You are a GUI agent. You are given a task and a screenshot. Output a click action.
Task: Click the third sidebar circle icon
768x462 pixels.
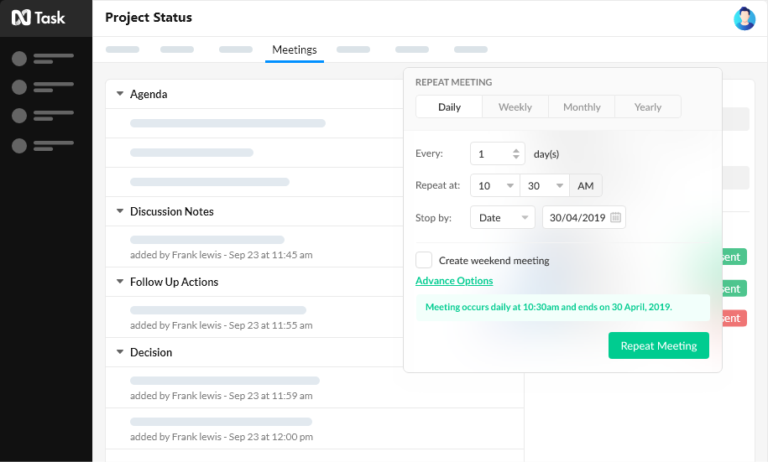click(19, 116)
